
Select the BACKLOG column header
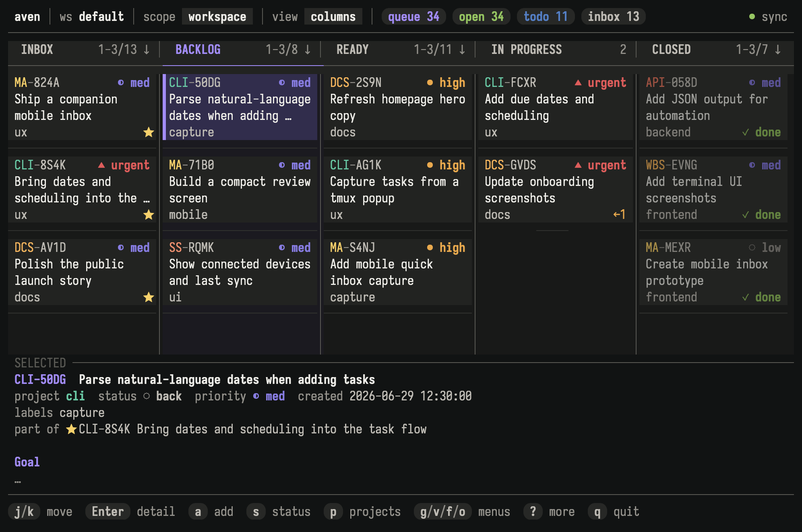click(x=198, y=49)
